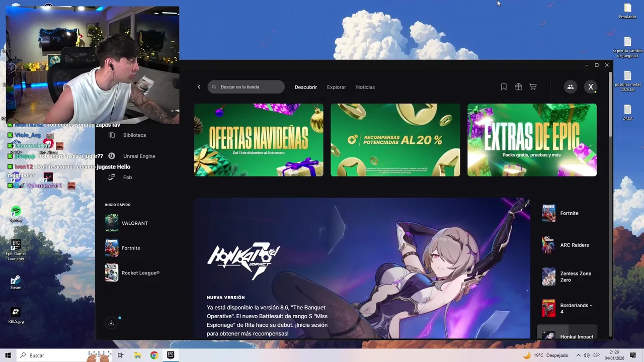This screenshot has height=362, width=644.
Task: Click the Unreal Engine sidebar label
Action: click(139, 156)
